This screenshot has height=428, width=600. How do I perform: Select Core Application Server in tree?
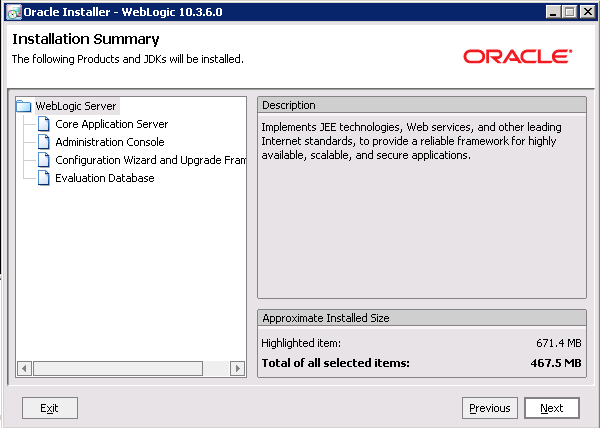click(x=112, y=124)
